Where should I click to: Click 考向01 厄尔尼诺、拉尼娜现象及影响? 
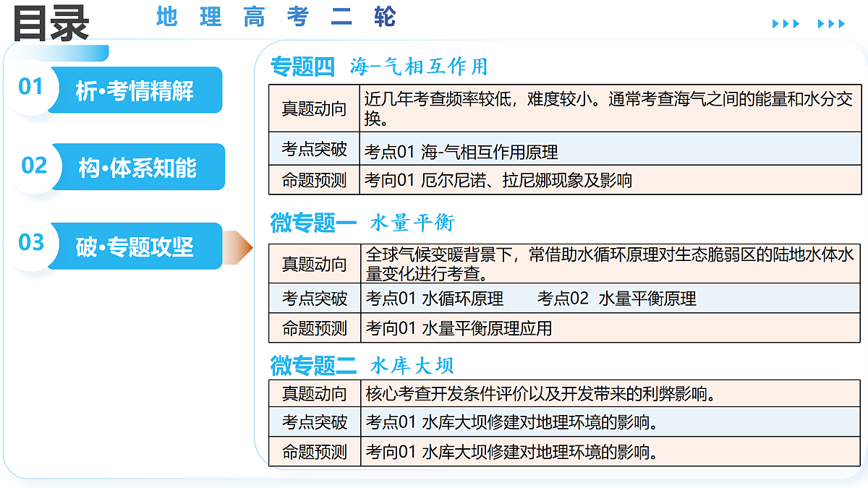[498, 180]
